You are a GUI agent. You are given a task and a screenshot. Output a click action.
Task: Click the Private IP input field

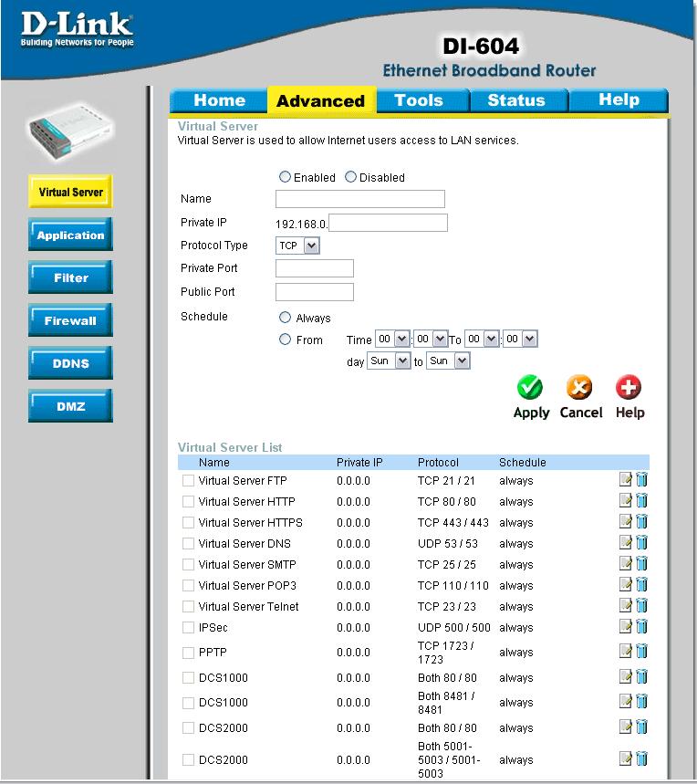389,223
